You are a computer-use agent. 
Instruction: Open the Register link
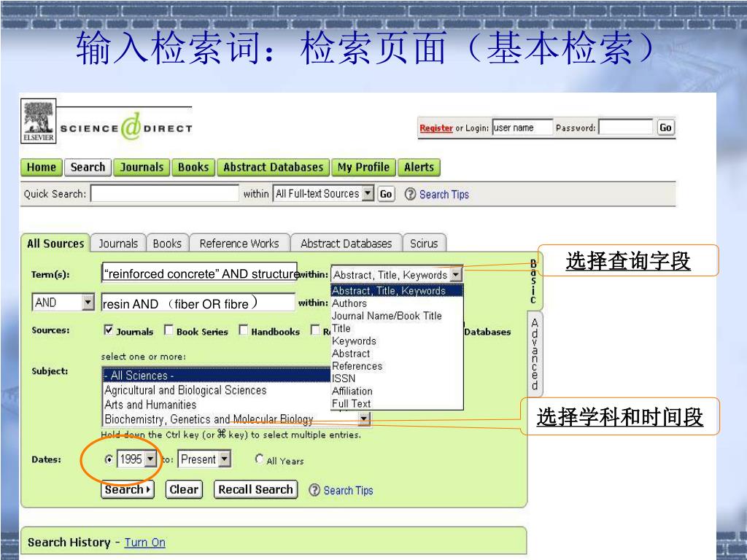pyautogui.click(x=436, y=128)
